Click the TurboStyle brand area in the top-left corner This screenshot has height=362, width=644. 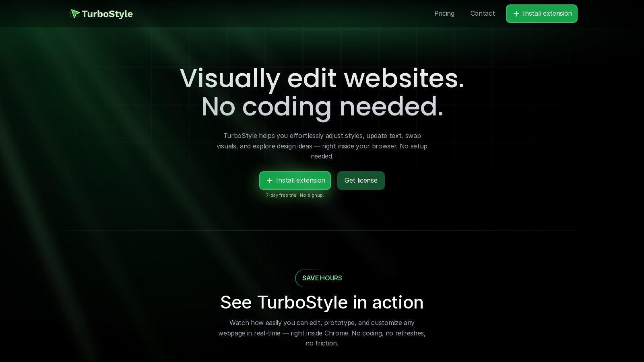coord(101,14)
